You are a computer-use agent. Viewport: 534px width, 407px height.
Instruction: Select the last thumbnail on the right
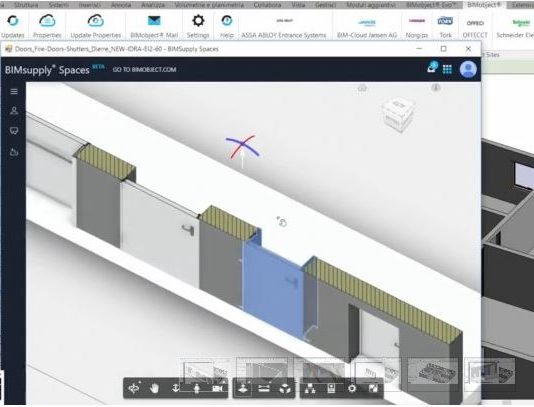[x=490, y=371]
